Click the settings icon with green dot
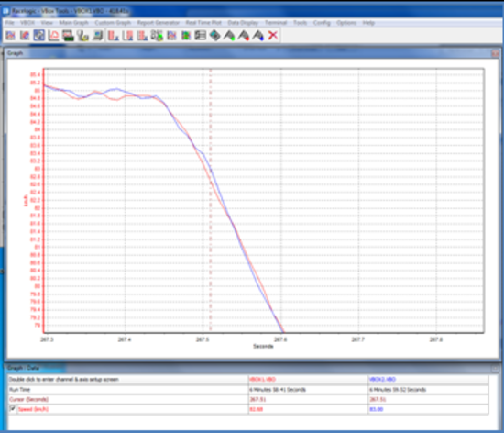The width and height of the screenshot is (504, 433). (157, 35)
